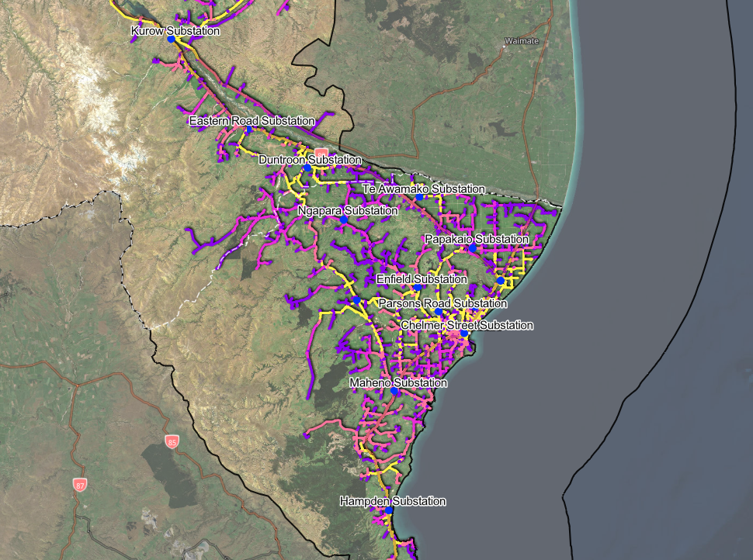Click the Maheno Substation text label

[x=398, y=383]
